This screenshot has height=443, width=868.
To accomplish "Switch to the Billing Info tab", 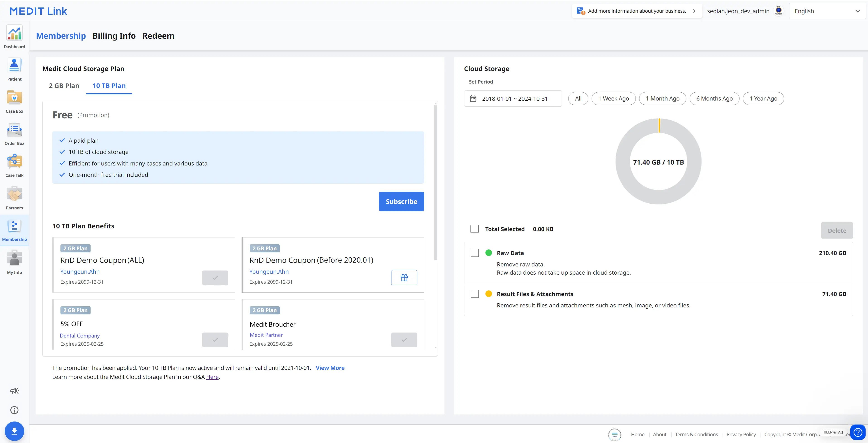I will (x=114, y=36).
